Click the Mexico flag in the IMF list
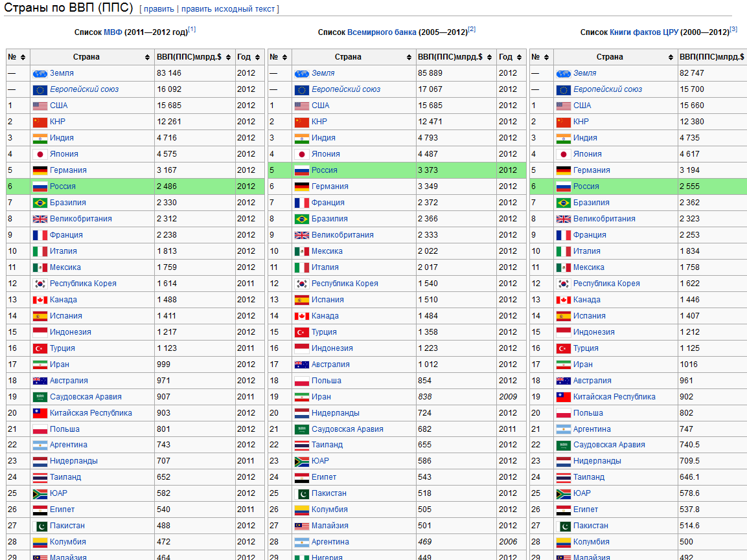The image size is (747, 560). coord(40,267)
